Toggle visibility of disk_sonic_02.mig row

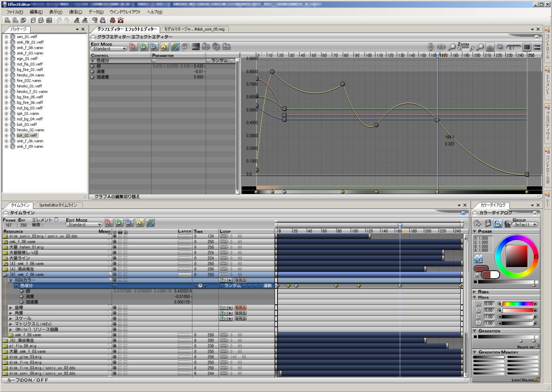115,236
